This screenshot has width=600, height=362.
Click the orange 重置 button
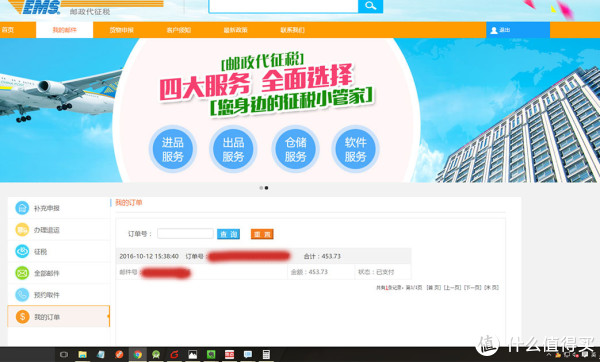pos(262,234)
